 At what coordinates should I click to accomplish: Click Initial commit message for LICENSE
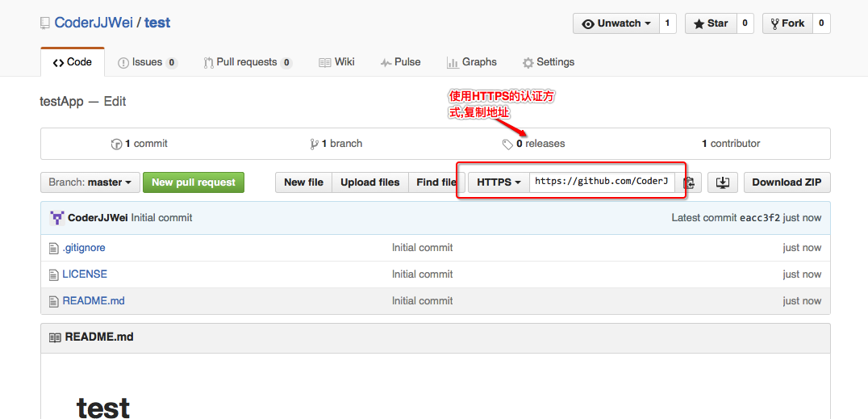coord(423,274)
